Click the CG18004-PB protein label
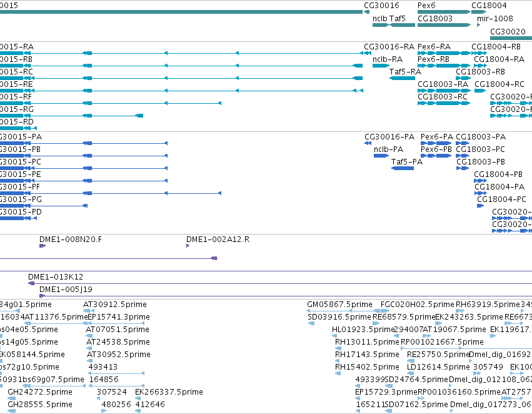This screenshot has width=532, height=414. (498, 174)
